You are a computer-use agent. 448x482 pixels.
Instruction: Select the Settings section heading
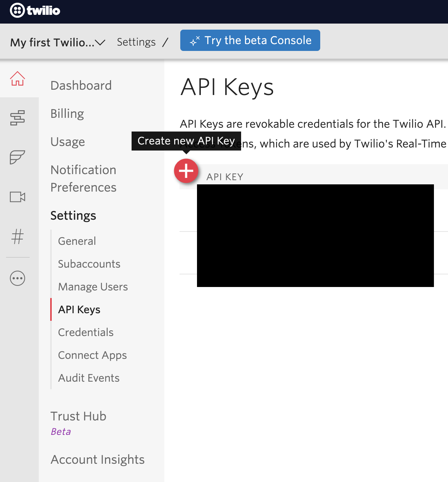point(73,216)
